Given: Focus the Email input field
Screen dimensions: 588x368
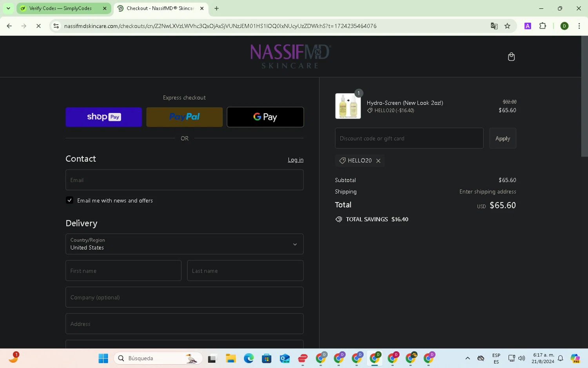Looking at the screenshot, I should [x=184, y=180].
